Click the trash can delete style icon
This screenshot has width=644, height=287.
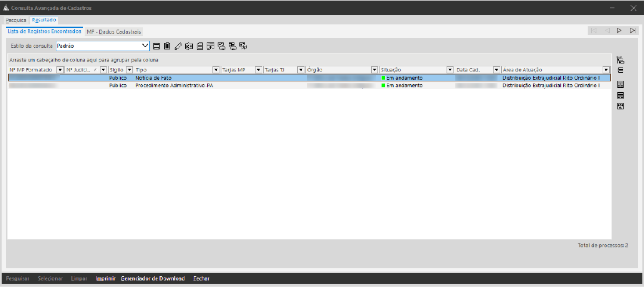point(167,46)
